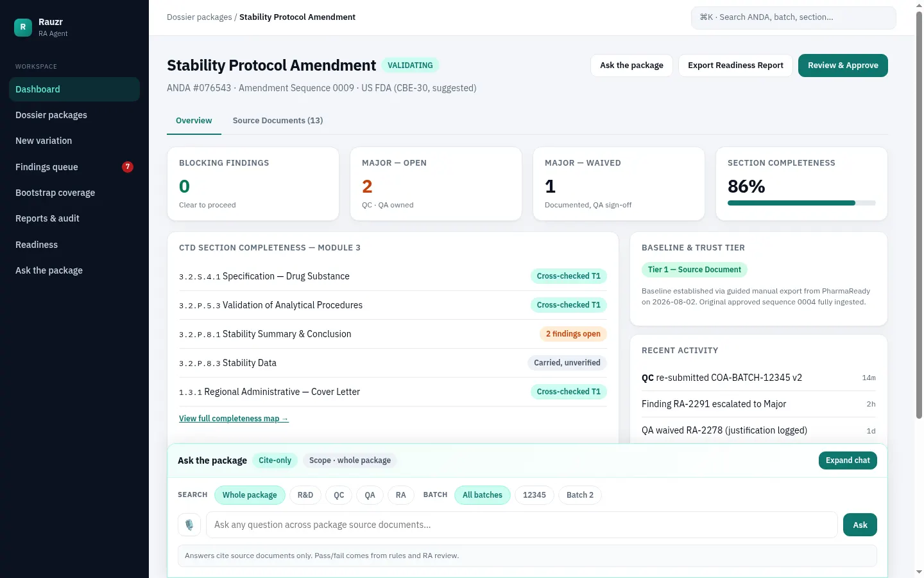Click the Rauzr logo icon
The height and width of the screenshot is (578, 924).
pos(23,28)
